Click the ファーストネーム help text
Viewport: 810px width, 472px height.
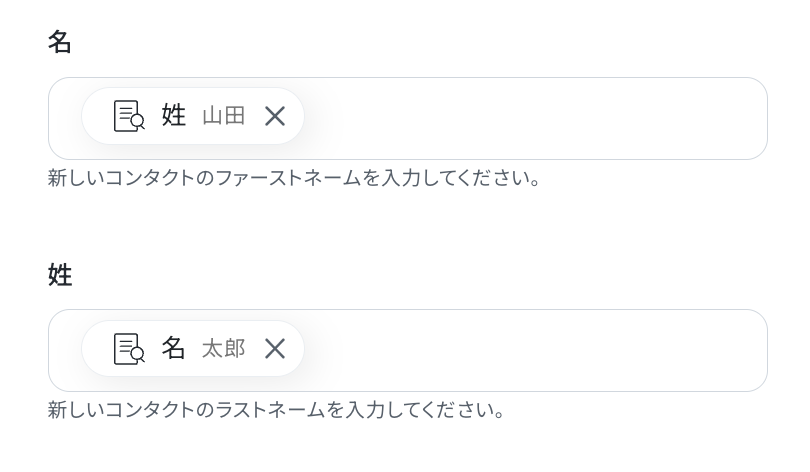pos(294,179)
